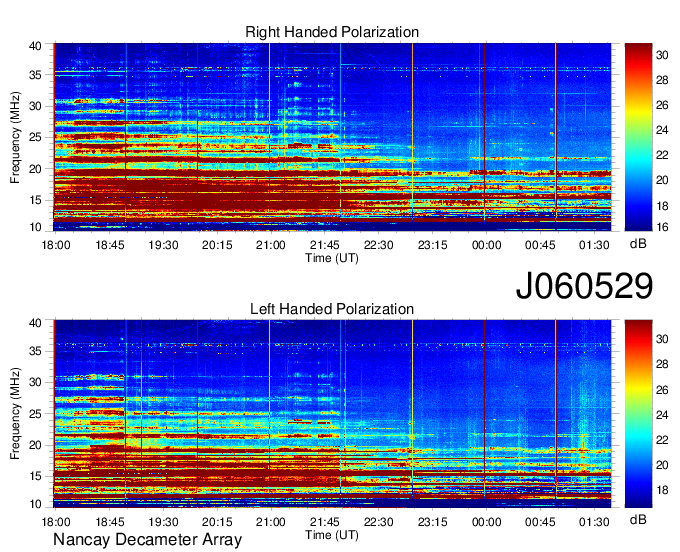Click the 28 dB value on right-handed color bar

pyautogui.click(x=662, y=80)
